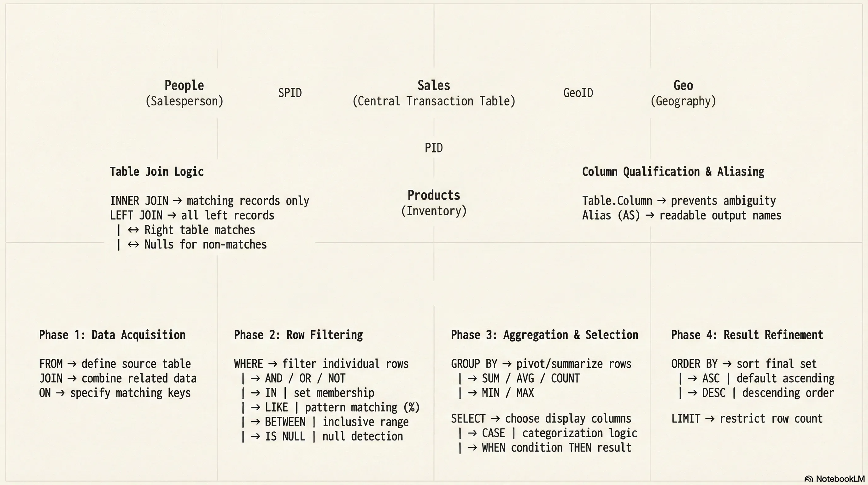Select the PID key label
Screen dimensions: 868x485
pos(434,148)
